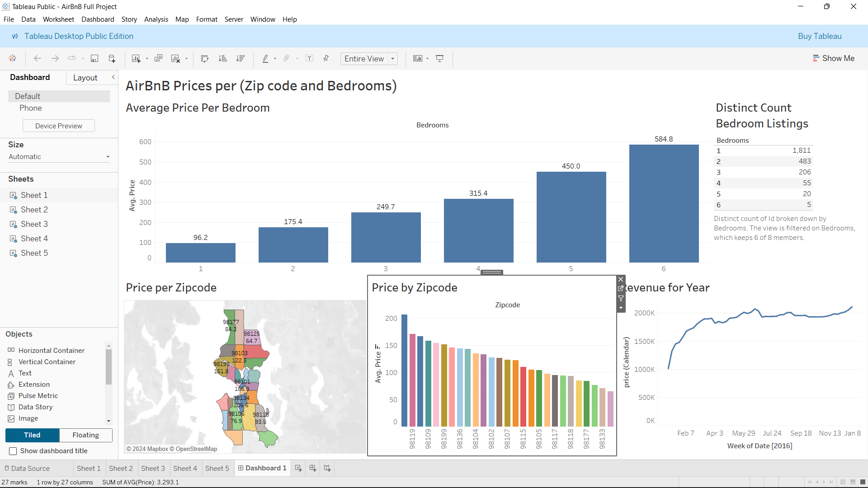The image size is (868, 488).
Task: Enable Show dashboard title checkbox
Action: point(13,451)
